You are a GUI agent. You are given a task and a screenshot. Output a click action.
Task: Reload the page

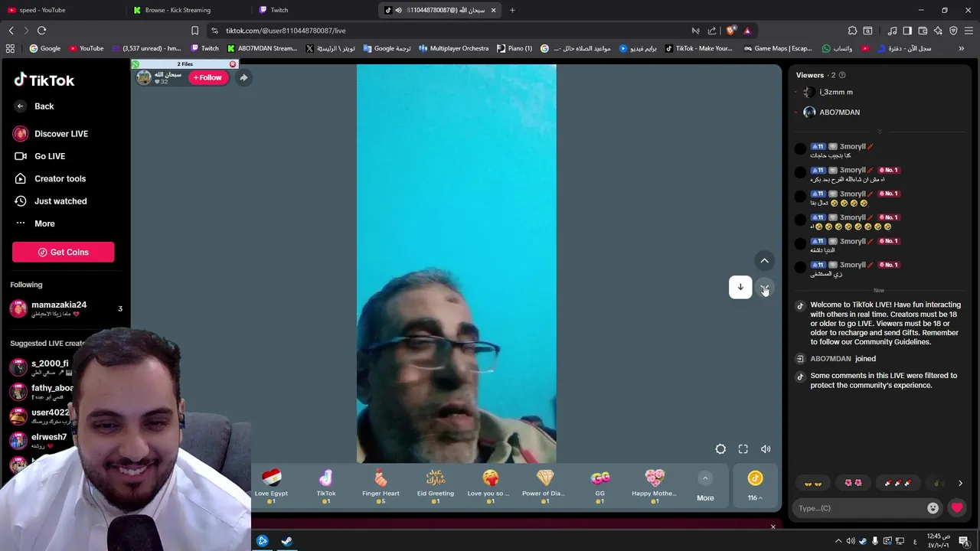click(41, 31)
